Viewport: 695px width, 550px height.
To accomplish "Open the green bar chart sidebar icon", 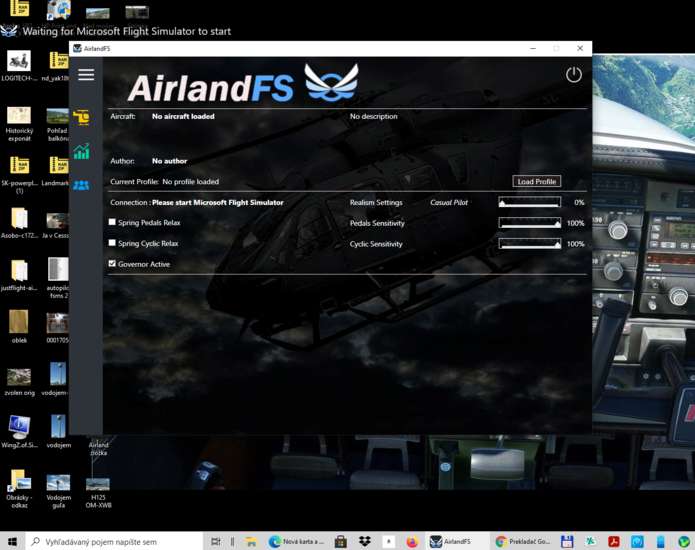I will pos(82,152).
